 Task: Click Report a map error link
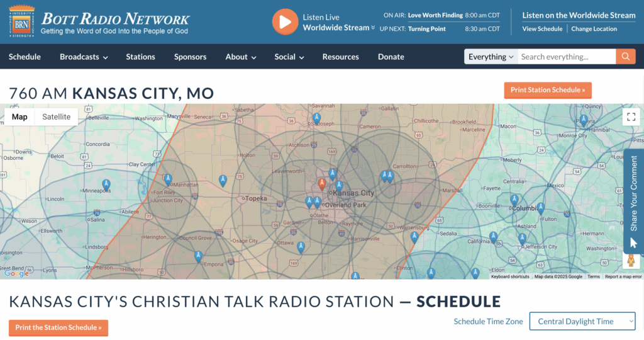623,276
